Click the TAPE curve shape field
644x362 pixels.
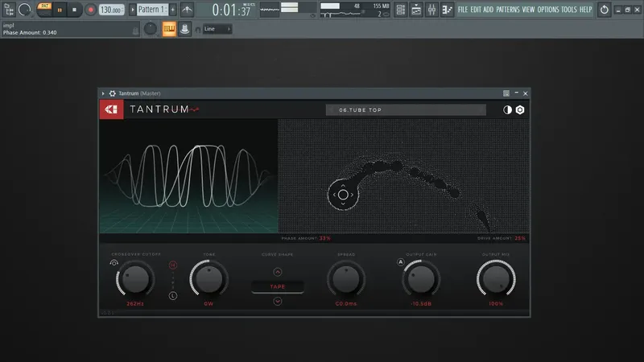278,286
